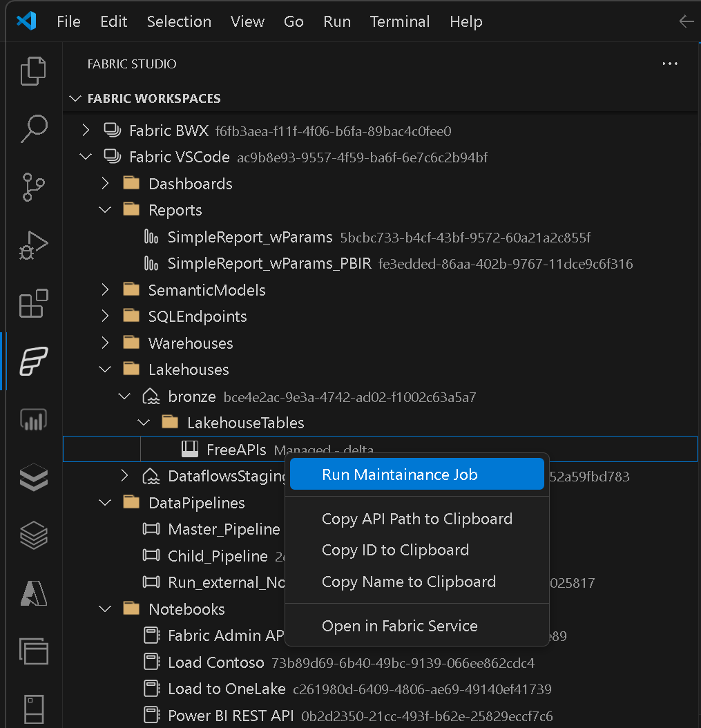Collapse the Notebooks folder
Screen dimensions: 701x728
pos(106,609)
